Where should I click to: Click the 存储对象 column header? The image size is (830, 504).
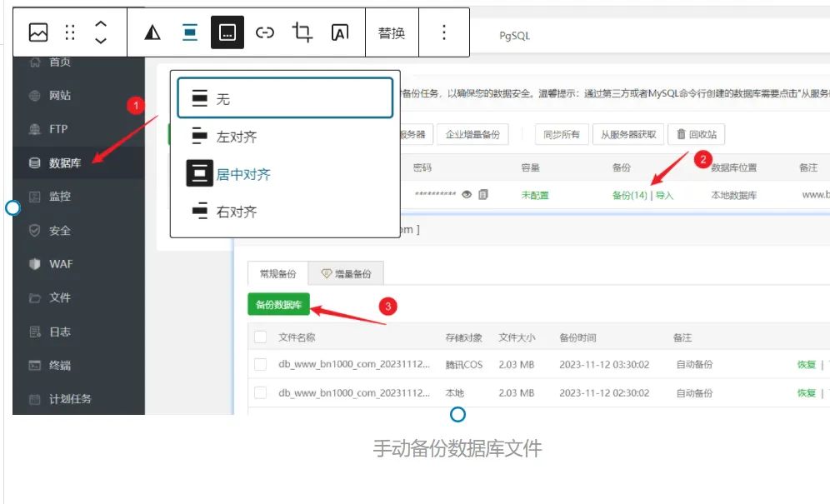point(463,337)
